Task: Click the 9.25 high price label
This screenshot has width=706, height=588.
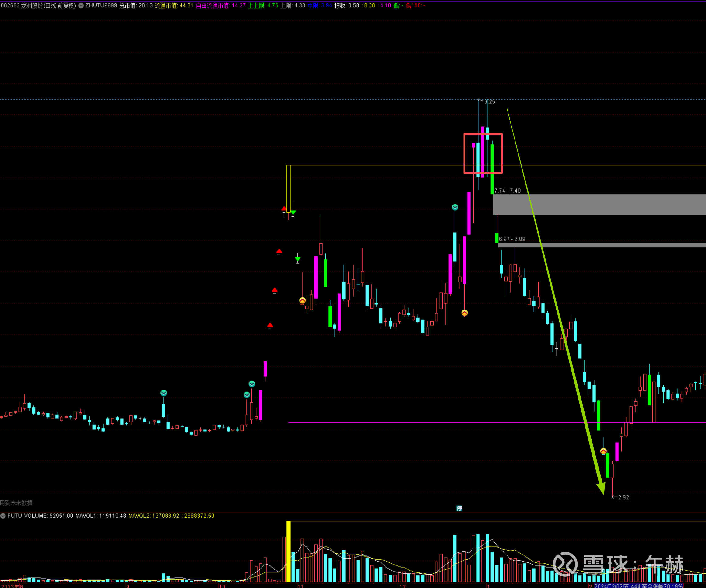Action: 490,102
